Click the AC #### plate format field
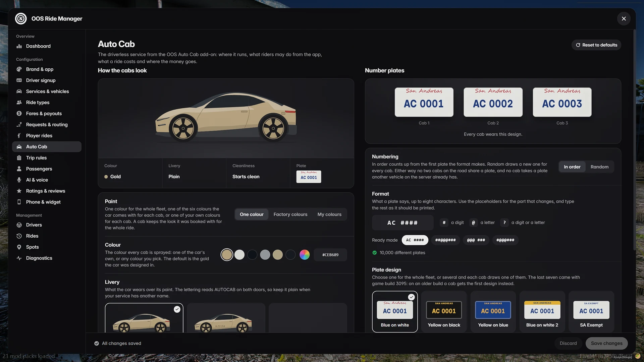Screen dimensions: 644x362 click(x=402, y=223)
